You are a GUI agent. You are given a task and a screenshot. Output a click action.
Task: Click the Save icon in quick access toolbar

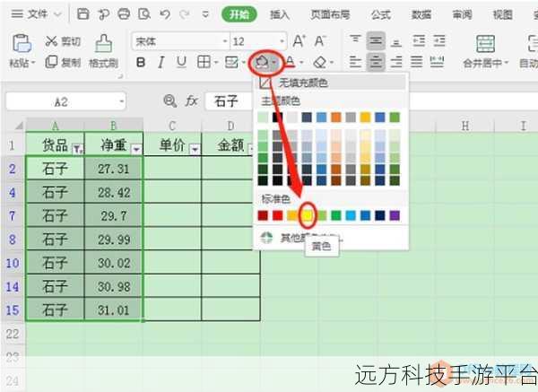coord(82,14)
